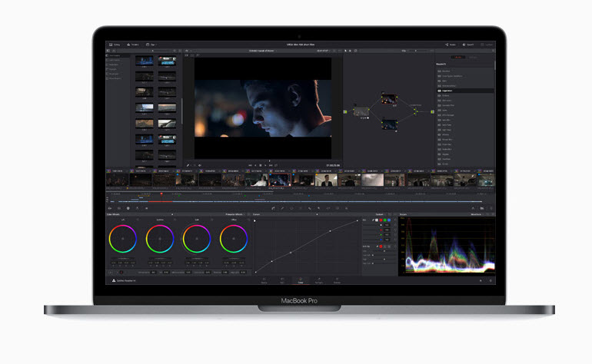Reset the Lift color wheel
The width and height of the screenshot is (592, 364).
coord(138,220)
